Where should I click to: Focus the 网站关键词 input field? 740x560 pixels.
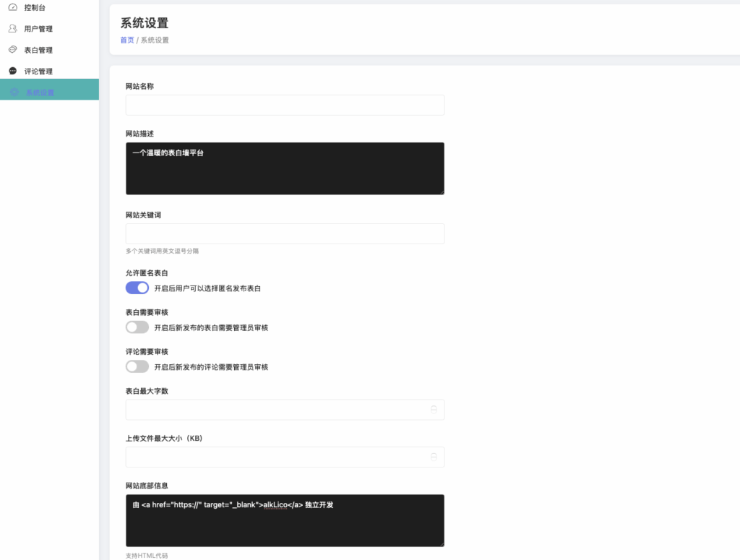coord(285,233)
